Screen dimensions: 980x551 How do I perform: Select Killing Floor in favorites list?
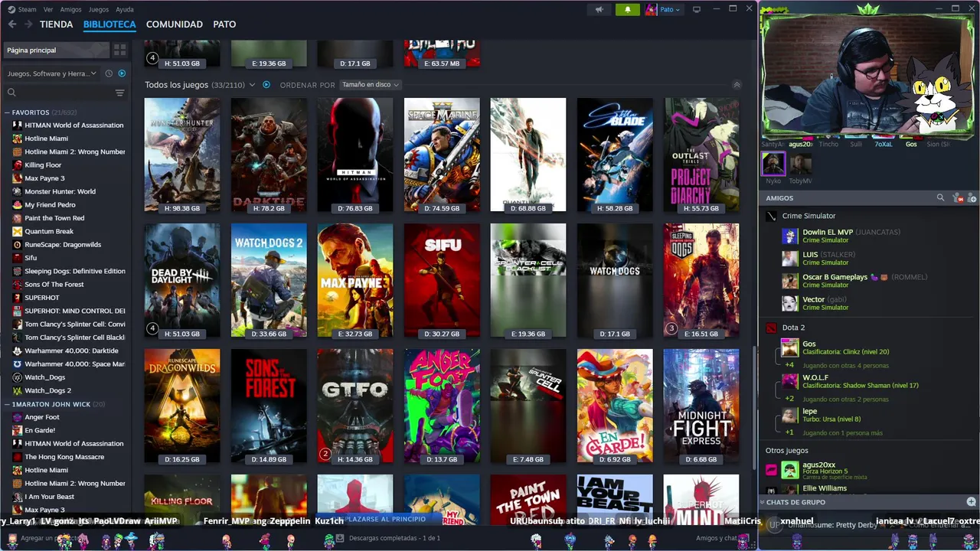pyautogui.click(x=67, y=165)
